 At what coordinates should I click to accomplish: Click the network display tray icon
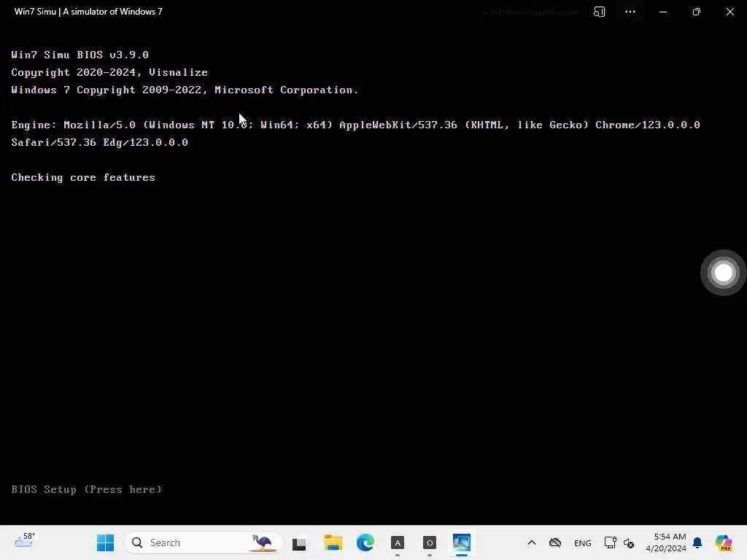[x=611, y=542]
